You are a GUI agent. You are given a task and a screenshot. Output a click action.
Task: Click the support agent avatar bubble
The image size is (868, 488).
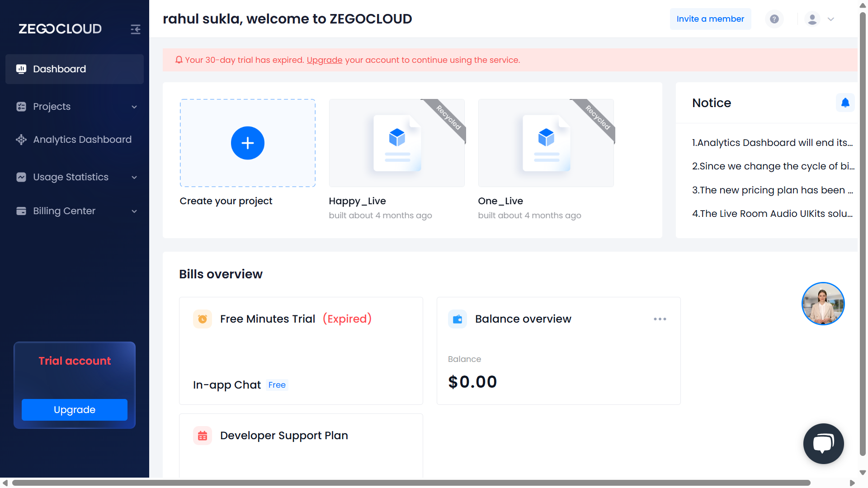(x=823, y=304)
